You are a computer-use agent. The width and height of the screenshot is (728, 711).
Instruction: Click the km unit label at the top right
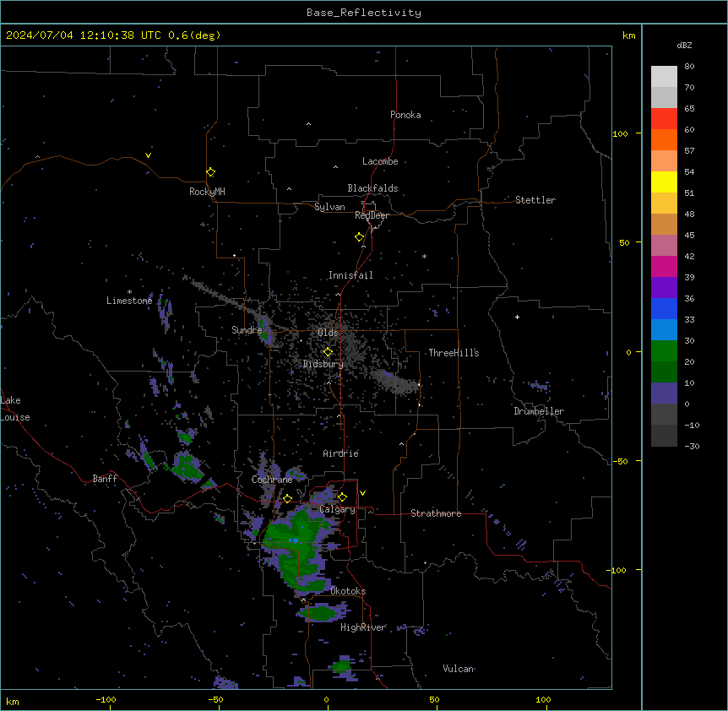click(628, 35)
